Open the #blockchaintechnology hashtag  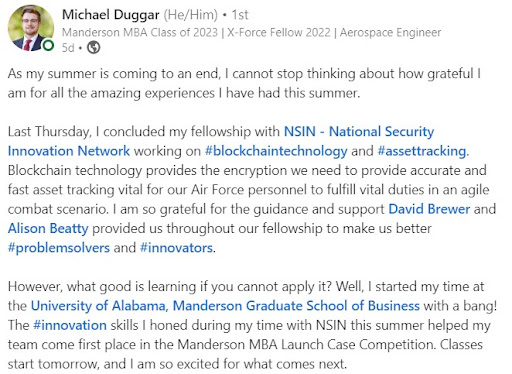276,151
